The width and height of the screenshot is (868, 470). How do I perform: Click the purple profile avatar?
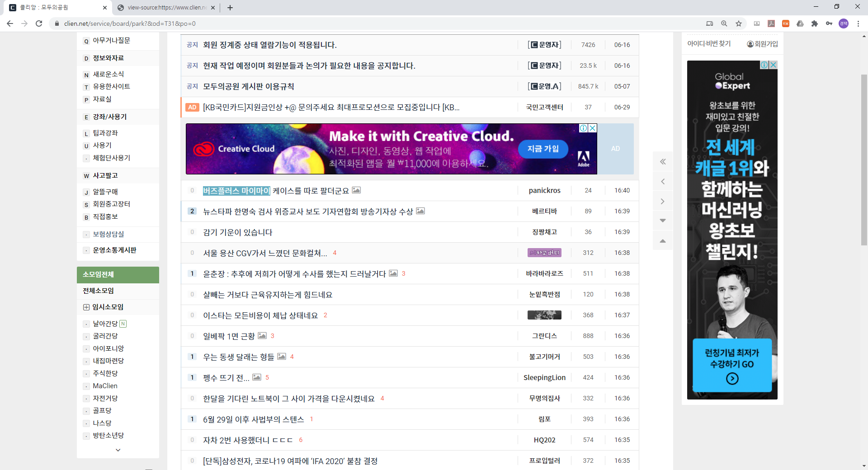tap(844, 23)
